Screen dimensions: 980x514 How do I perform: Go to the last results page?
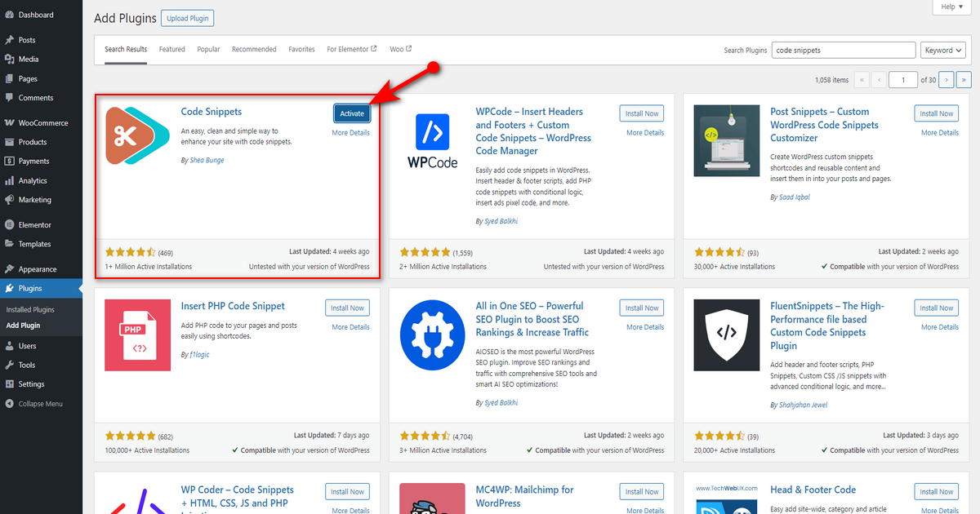click(964, 80)
